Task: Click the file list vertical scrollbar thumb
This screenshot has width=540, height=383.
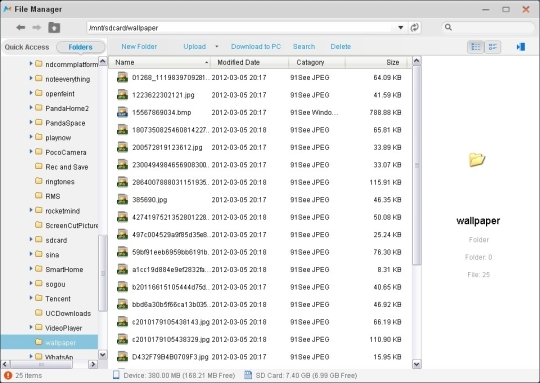Action: (x=417, y=165)
